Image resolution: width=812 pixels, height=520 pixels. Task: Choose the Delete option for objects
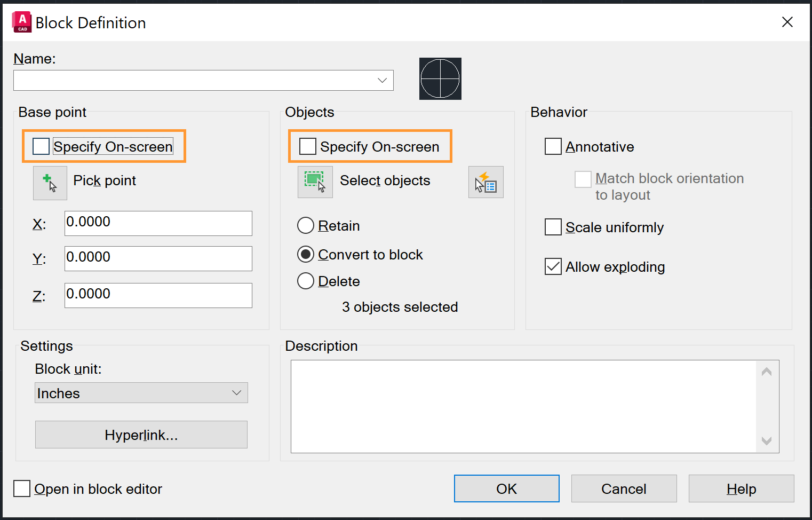(305, 281)
